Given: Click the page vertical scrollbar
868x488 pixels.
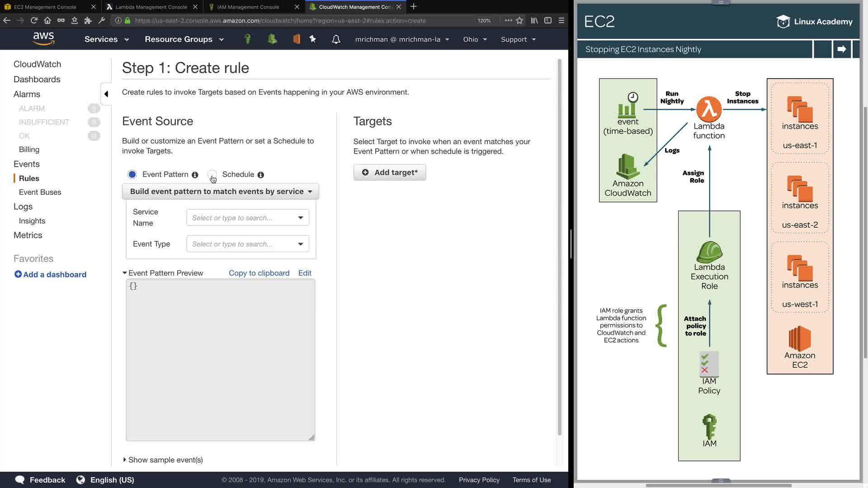Looking at the screenshot, I should click(559, 249).
